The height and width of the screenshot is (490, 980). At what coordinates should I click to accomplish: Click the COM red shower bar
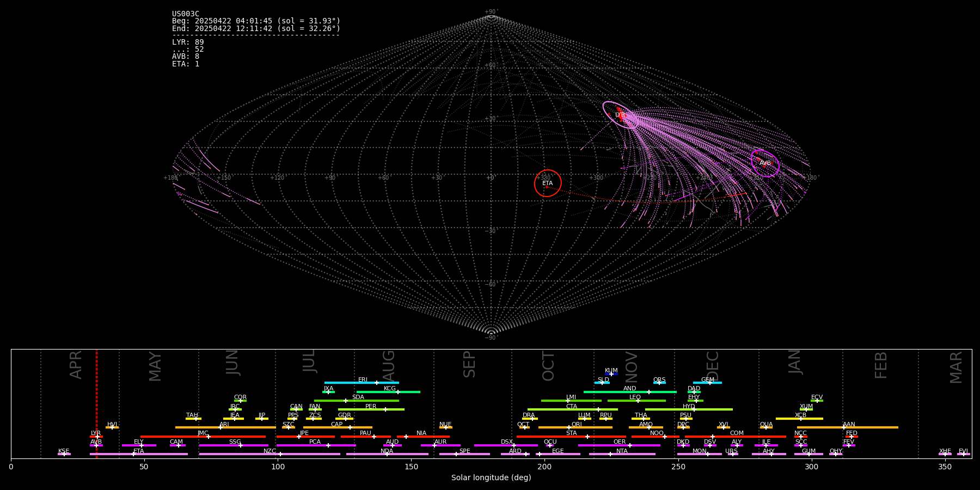736,437
